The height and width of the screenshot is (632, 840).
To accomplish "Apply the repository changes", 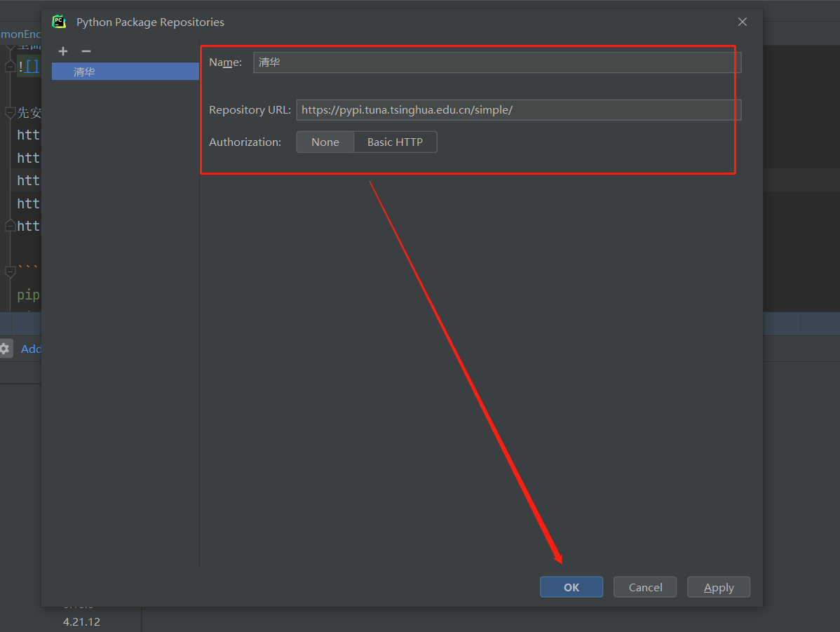I will 719,587.
